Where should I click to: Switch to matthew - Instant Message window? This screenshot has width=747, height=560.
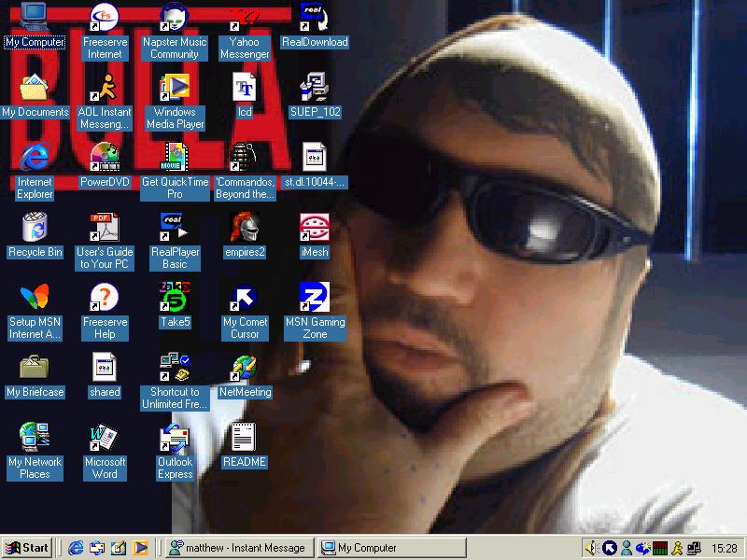(x=237, y=548)
